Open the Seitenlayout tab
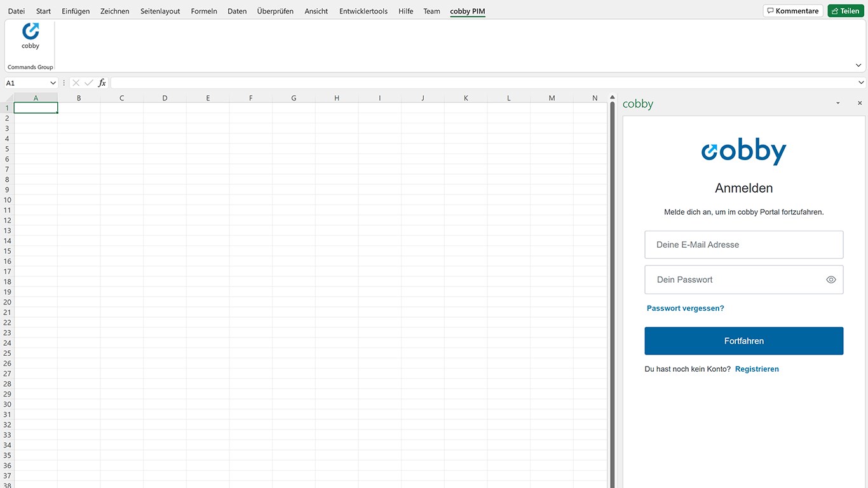 pos(160,11)
